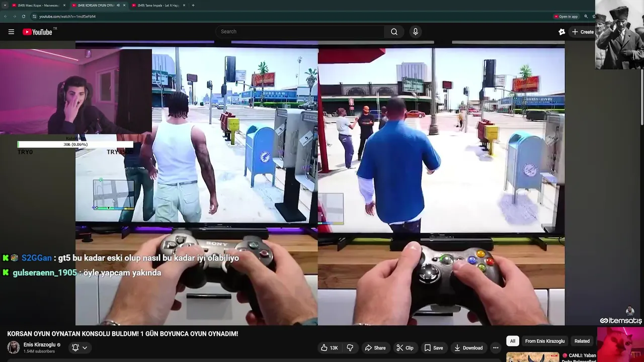The image size is (644, 362).
Task: Like the video with thumbs up
Action: (x=330, y=348)
